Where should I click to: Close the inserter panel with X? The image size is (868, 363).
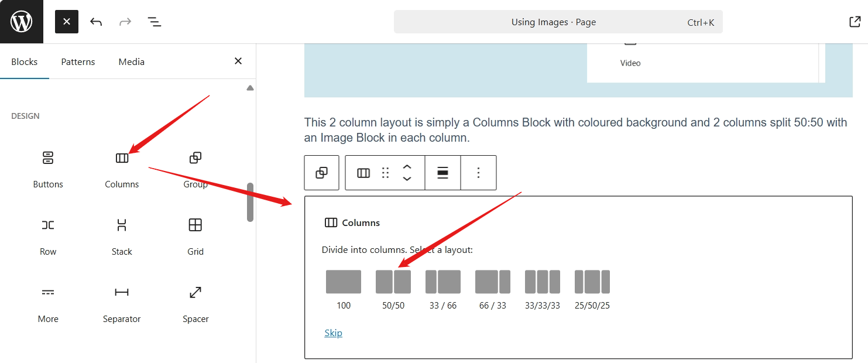click(x=238, y=61)
